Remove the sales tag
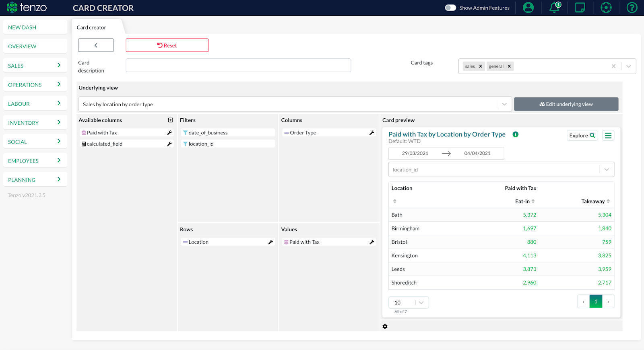 coord(480,66)
